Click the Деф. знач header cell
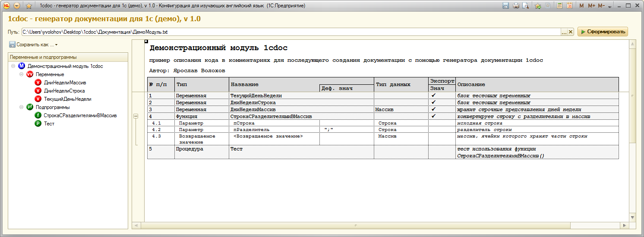Screen dimensions: 644x237 click(x=347, y=88)
